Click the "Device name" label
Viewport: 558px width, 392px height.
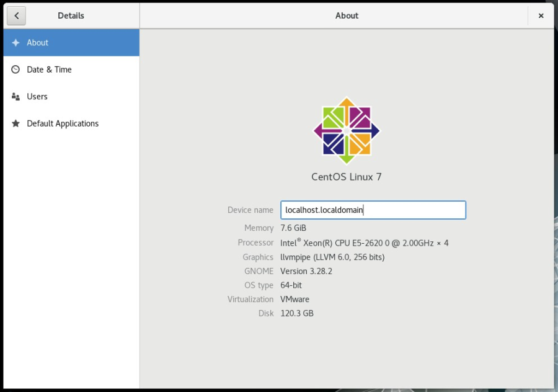[x=250, y=210]
